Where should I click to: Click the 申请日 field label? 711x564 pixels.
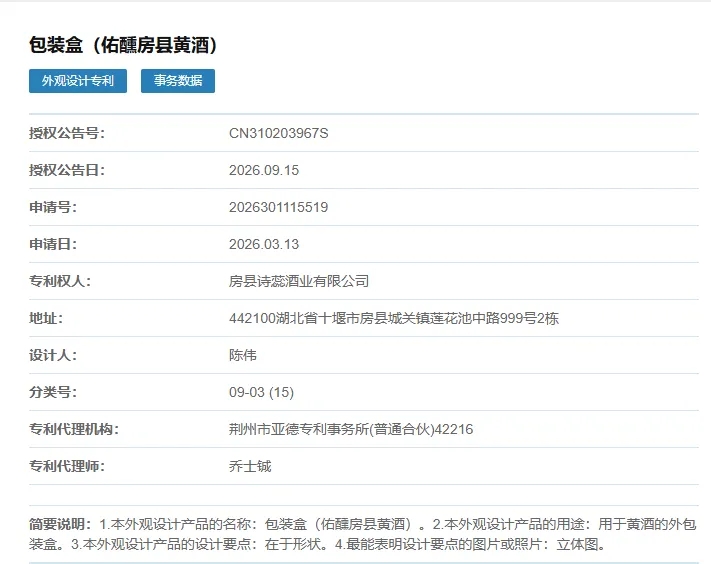pos(53,244)
